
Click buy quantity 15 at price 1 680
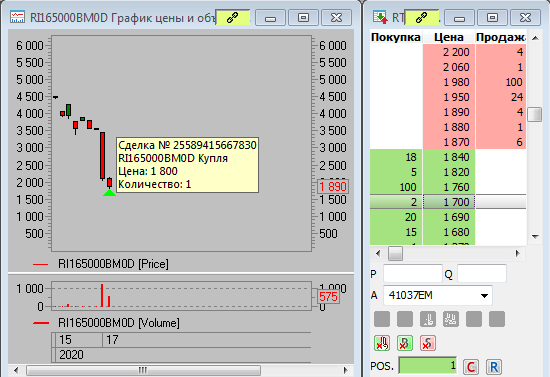coord(396,232)
